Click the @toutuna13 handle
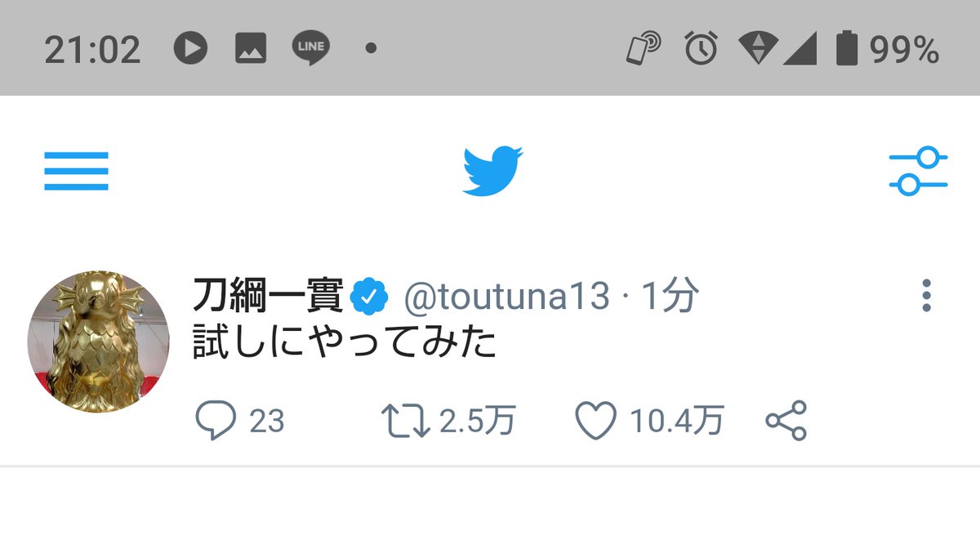This screenshot has height=536, width=980. click(x=506, y=297)
